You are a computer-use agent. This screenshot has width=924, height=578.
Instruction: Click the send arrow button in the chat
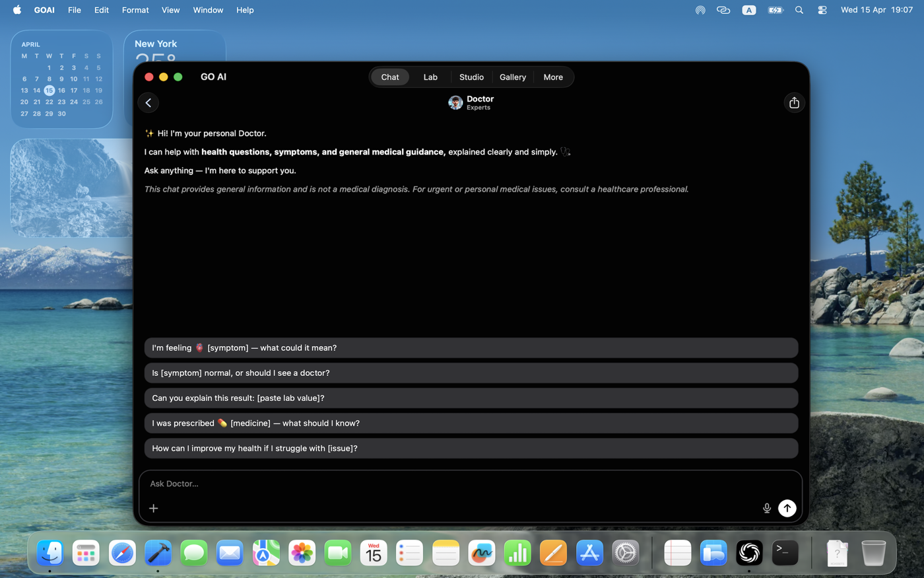pos(787,508)
